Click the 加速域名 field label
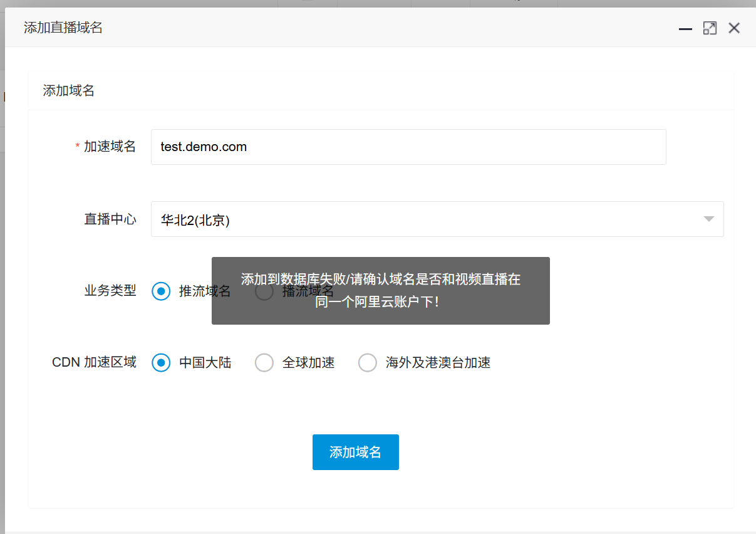756x534 pixels. pos(110,147)
